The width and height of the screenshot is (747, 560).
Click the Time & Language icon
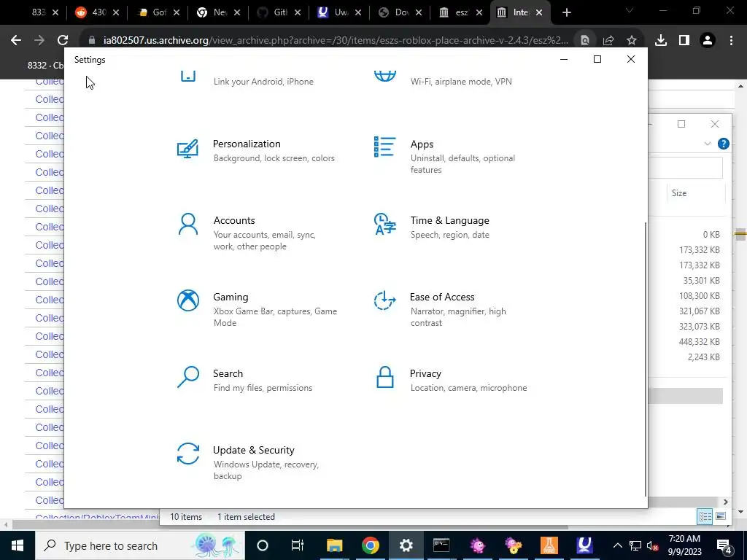[384, 224]
